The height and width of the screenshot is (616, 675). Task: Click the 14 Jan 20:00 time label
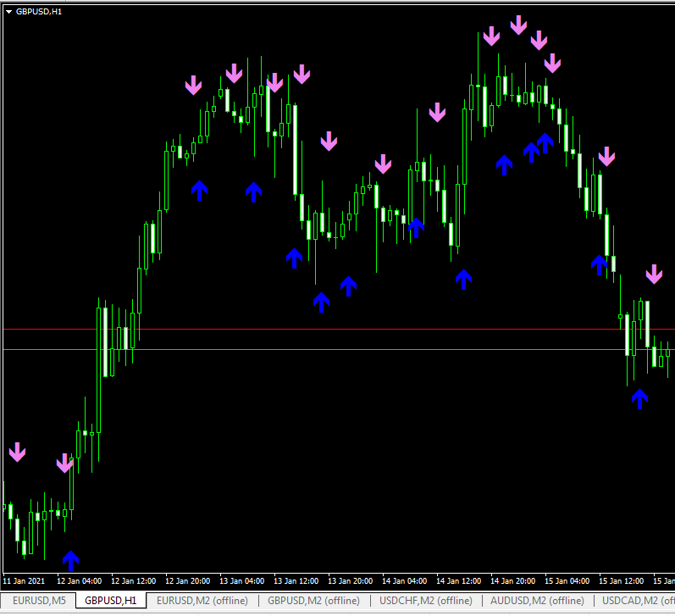[x=513, y=581]
